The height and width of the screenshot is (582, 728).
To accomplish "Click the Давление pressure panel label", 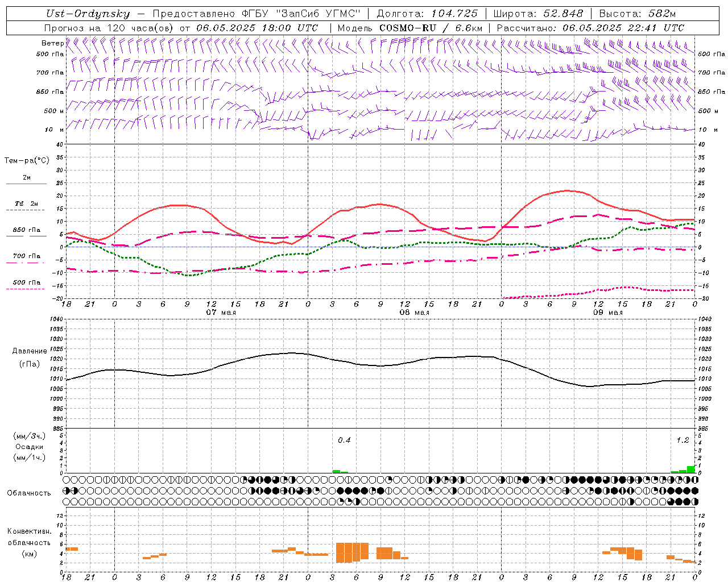I will pyautogui.click(x=30, y=351).
